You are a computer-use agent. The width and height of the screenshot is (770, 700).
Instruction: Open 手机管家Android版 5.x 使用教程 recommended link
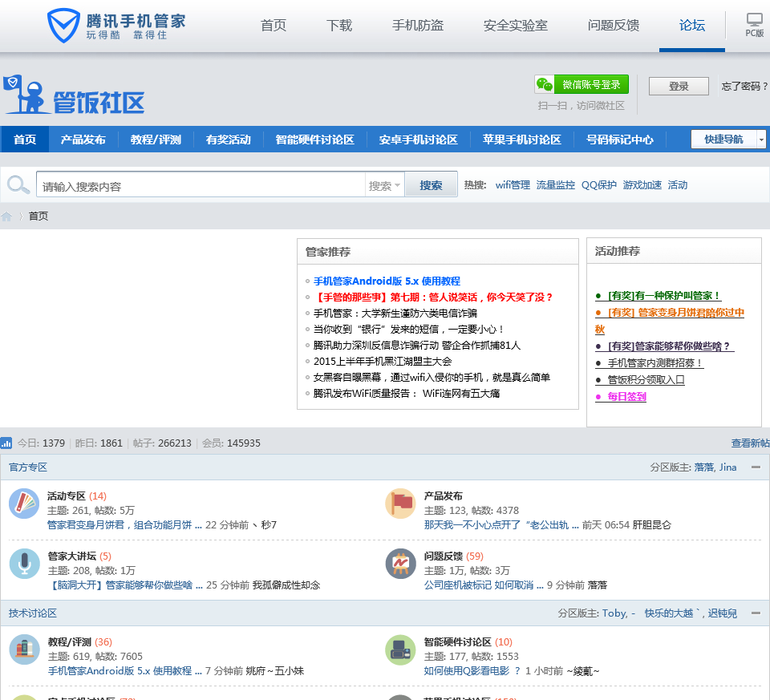click(x=387, y=281)
